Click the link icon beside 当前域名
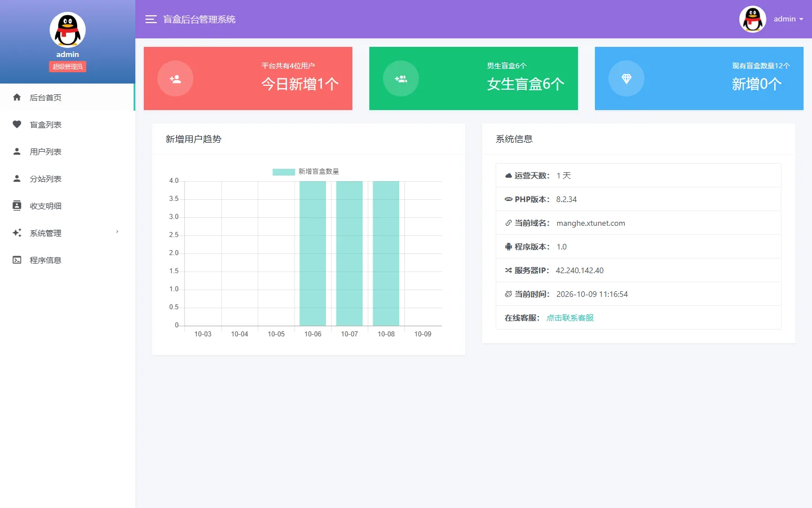Viewport: 812px width, 508px height. [509, 223]
